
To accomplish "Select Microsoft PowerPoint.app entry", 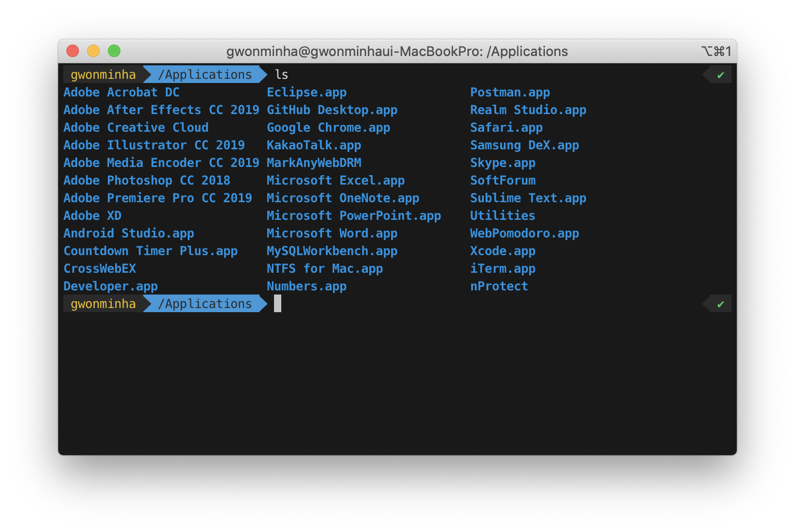I will click(x=354, y=216).
